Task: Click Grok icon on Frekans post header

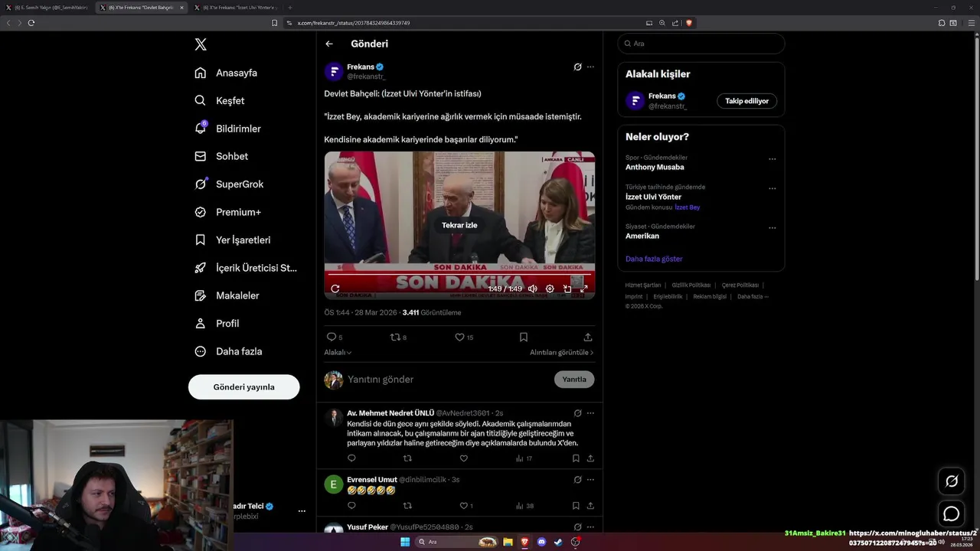Action: tap(578, 67)
